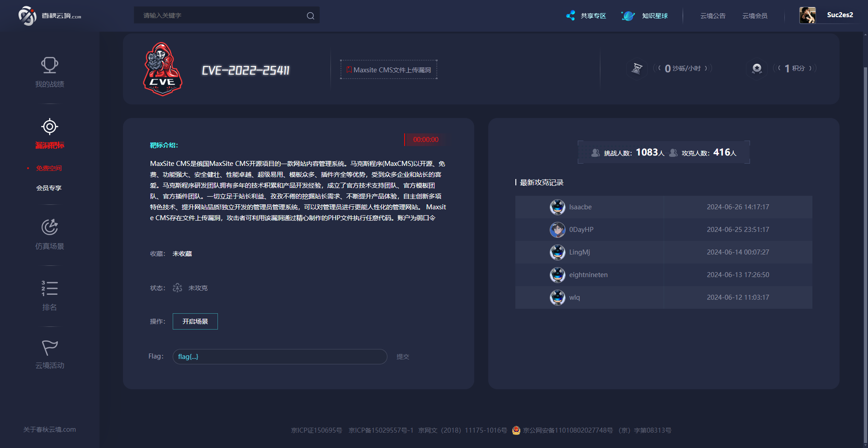Click the 1 积分 value

pyautogui.click(x=795, y=68)
